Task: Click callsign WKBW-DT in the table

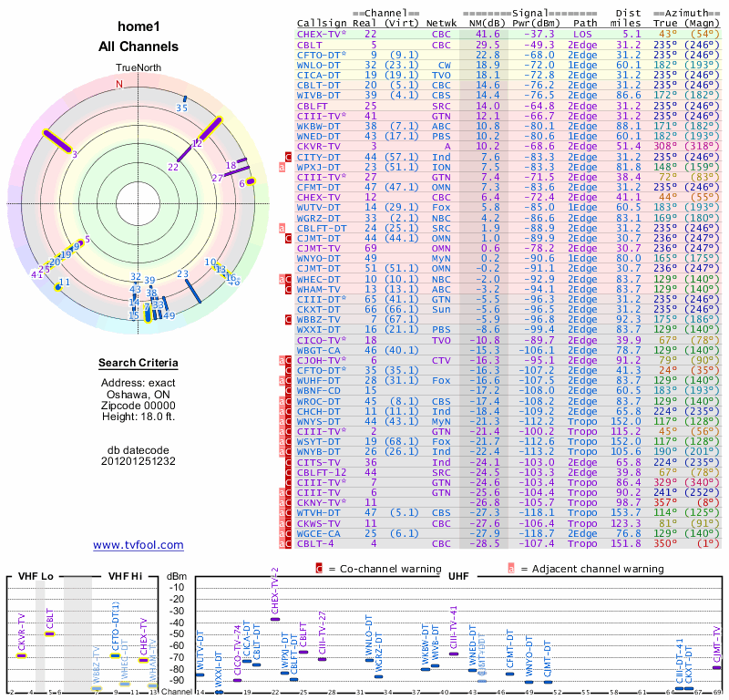Action: coord(319,126)
